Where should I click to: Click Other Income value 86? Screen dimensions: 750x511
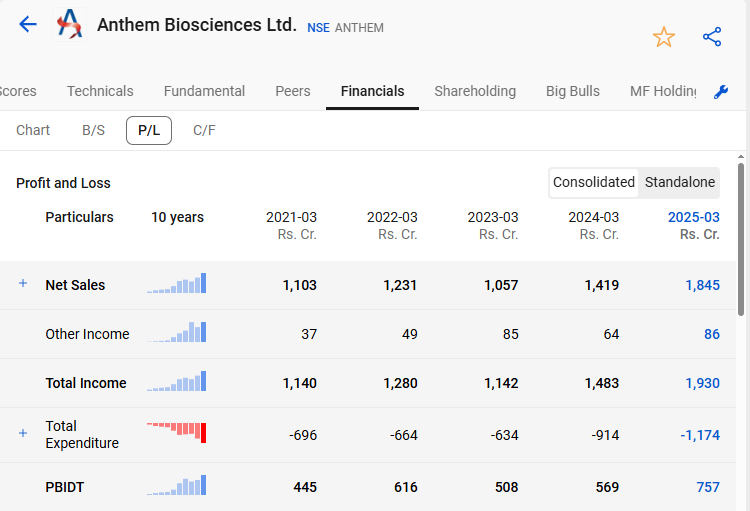pyautogui.click(x=712, y=334)
